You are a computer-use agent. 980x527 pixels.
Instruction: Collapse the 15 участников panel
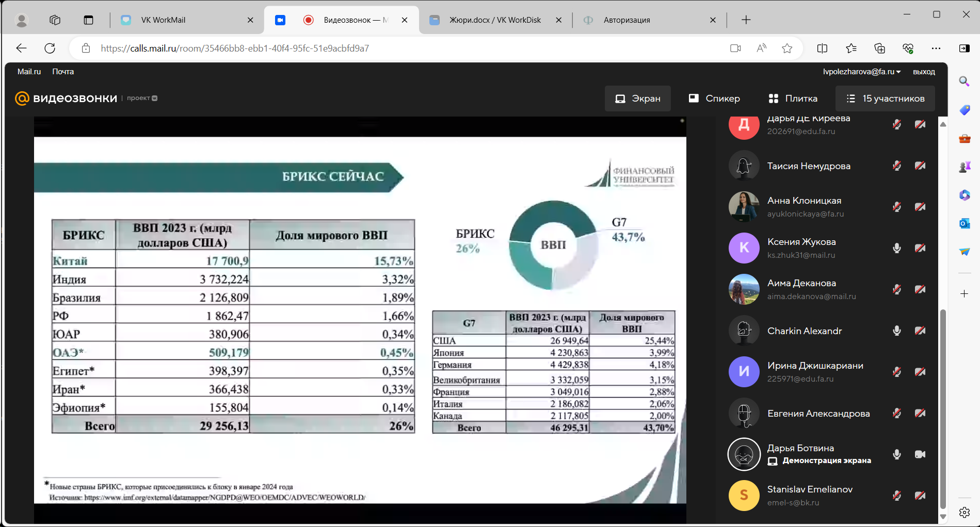click(x=885, y=98)
